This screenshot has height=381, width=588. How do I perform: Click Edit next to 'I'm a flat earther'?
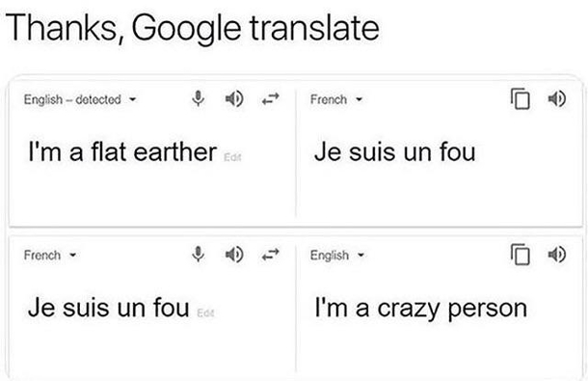point(232,157)
